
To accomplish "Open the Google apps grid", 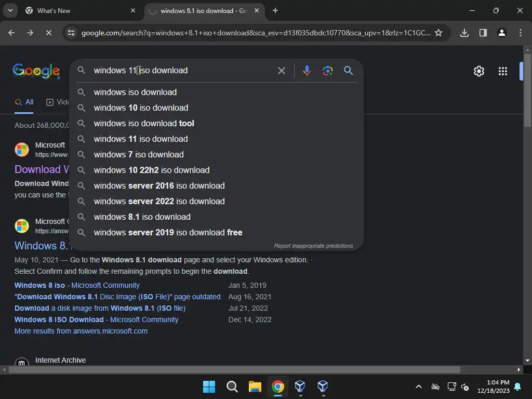I will pyautogui.click(x=503, y=71).
